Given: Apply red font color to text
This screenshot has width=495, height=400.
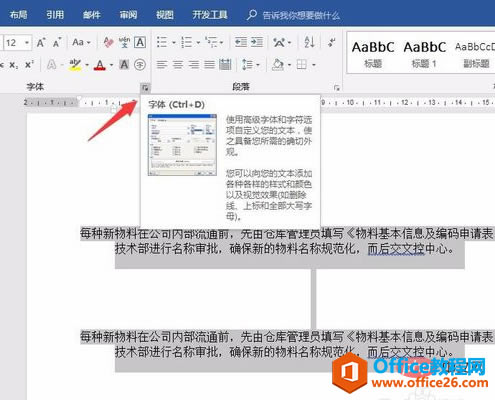Looking at the screenshot, I should (100, 65).
